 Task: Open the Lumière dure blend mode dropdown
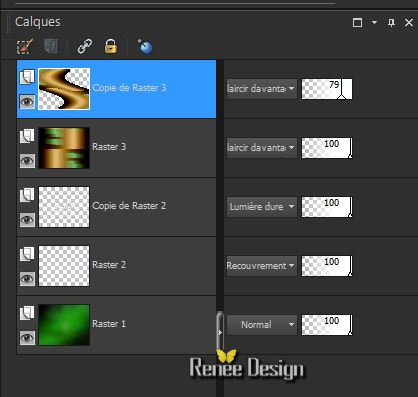click(x=261, y=207)
